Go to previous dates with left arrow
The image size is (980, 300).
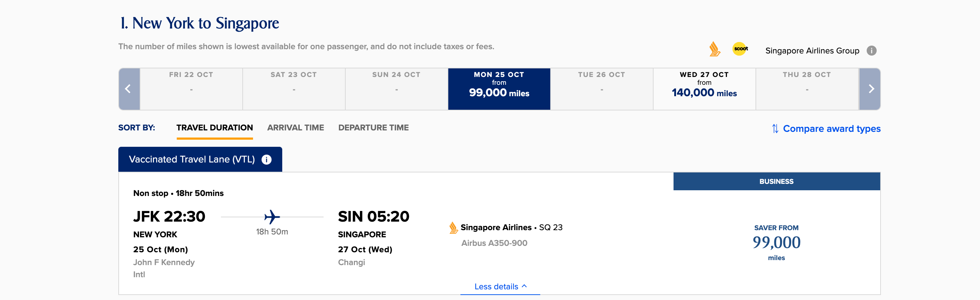click(129, 89)
